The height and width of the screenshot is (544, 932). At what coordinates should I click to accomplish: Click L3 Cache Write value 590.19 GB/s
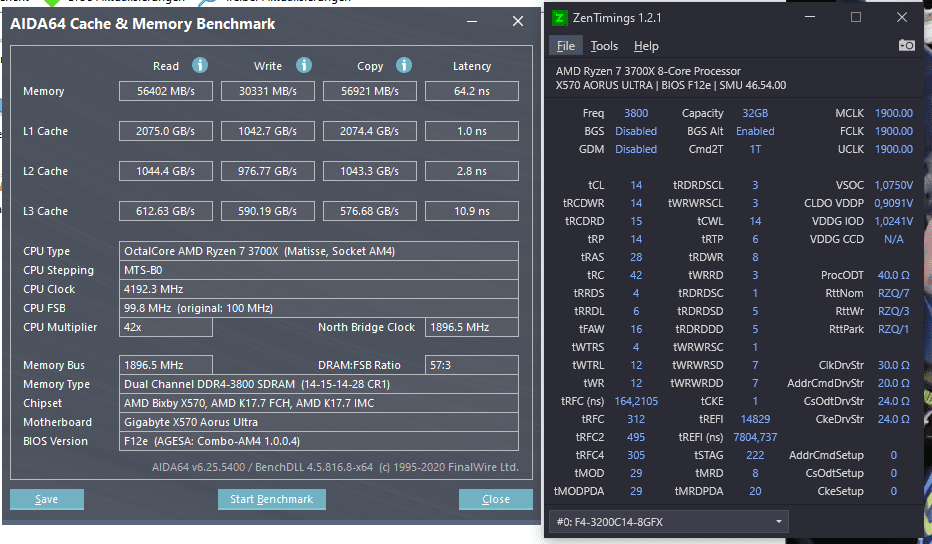point(267,211)
